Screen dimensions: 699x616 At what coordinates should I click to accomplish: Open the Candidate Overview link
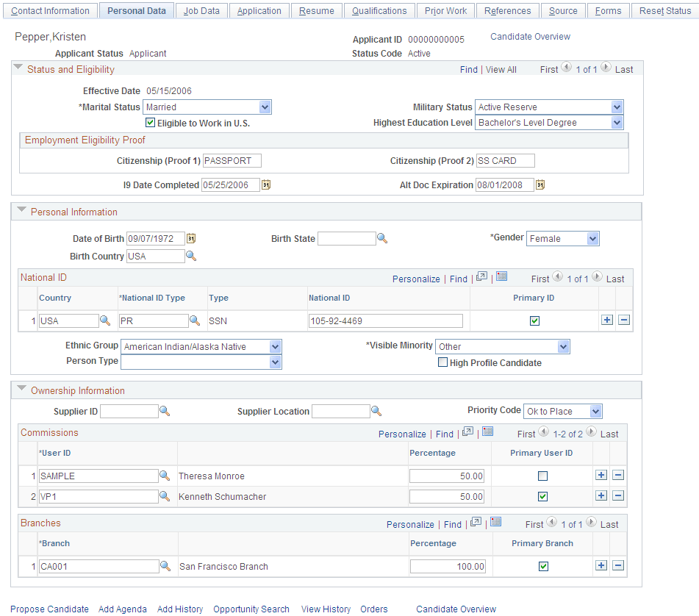pos(530,36)
